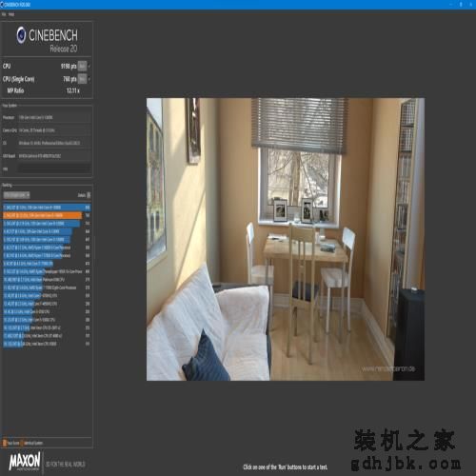Select the orange highlighted ranking row
This screenshot has height=476, width=476.
(47, 215)
